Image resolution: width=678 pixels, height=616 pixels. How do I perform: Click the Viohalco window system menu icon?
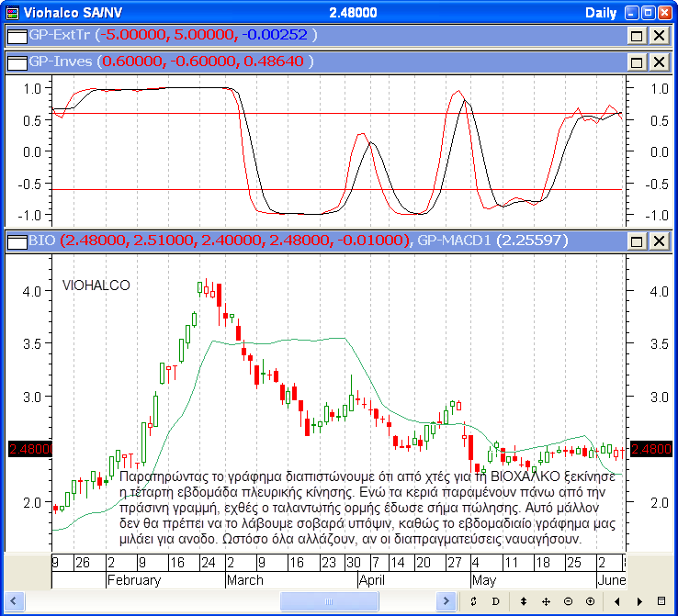tap(13, 13)
